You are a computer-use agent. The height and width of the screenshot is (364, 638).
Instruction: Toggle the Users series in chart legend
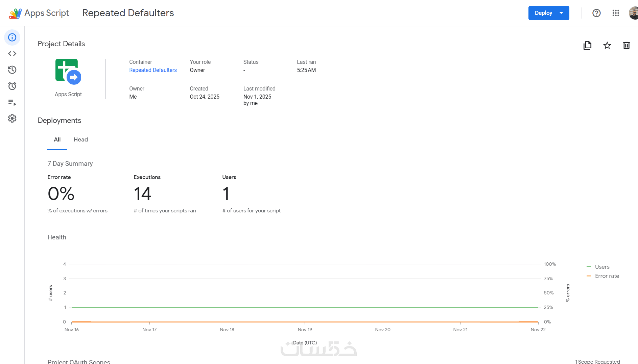point(602,267)
